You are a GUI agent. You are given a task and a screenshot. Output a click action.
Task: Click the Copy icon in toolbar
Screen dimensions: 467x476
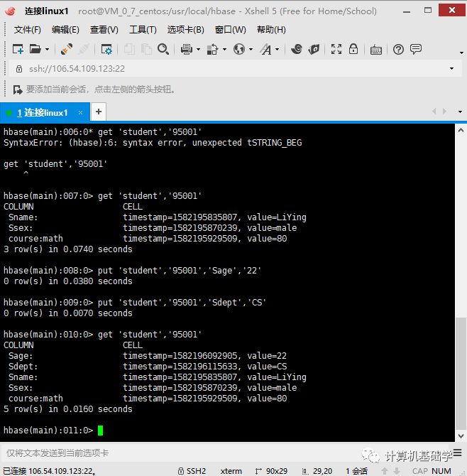129,49
